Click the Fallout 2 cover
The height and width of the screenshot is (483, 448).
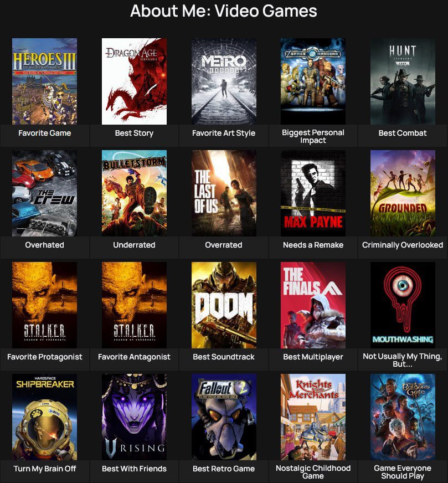tap(224, 417)
